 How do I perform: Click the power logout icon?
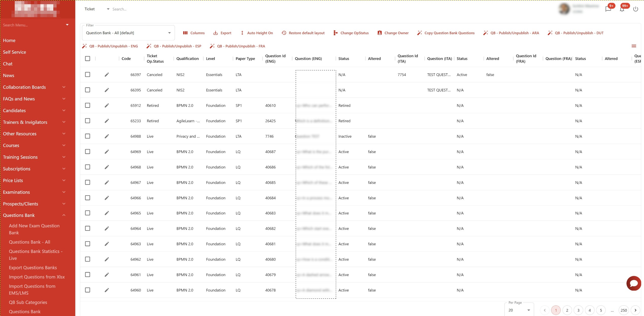coord(635,9)
